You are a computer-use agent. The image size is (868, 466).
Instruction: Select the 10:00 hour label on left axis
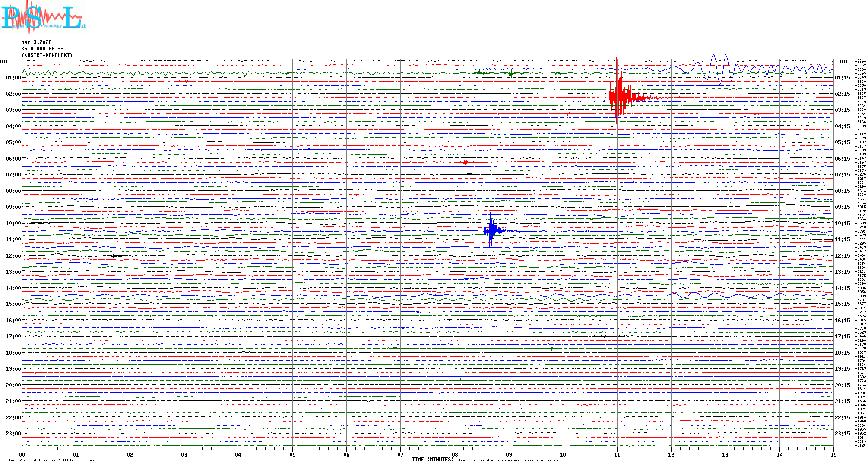tap(13, 224)
